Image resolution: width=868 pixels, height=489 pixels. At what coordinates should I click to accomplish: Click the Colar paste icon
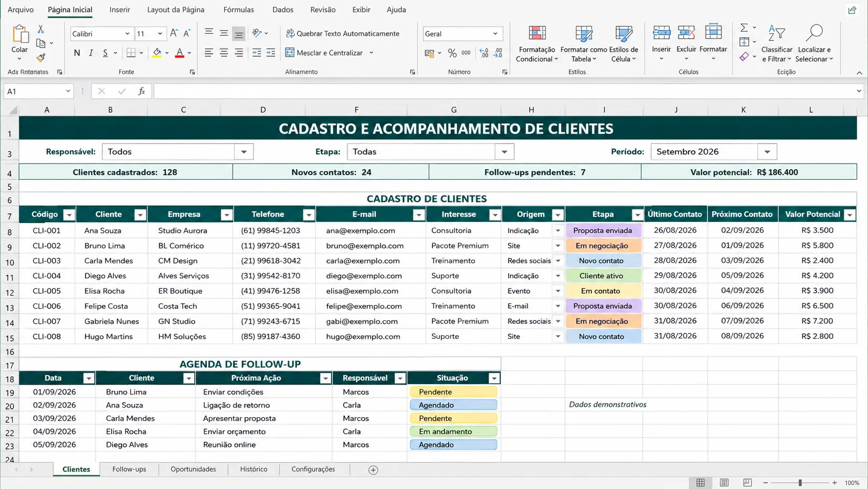20,34
